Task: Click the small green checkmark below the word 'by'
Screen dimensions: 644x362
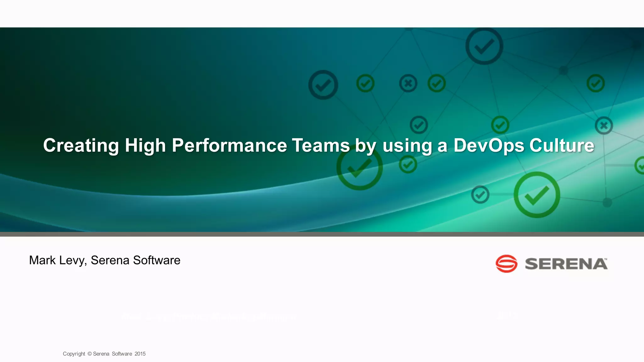Action: (408, 164)
